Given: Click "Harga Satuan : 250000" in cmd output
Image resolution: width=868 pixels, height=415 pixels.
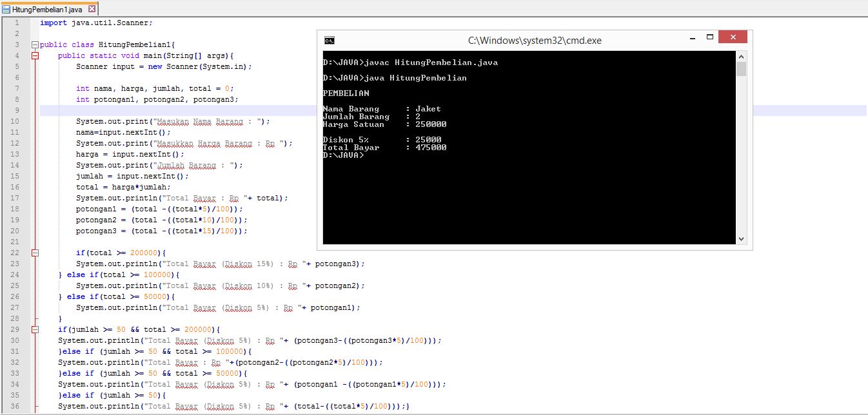Looking at the screenshot, I should pyautogui.click(x=385, y=124).
